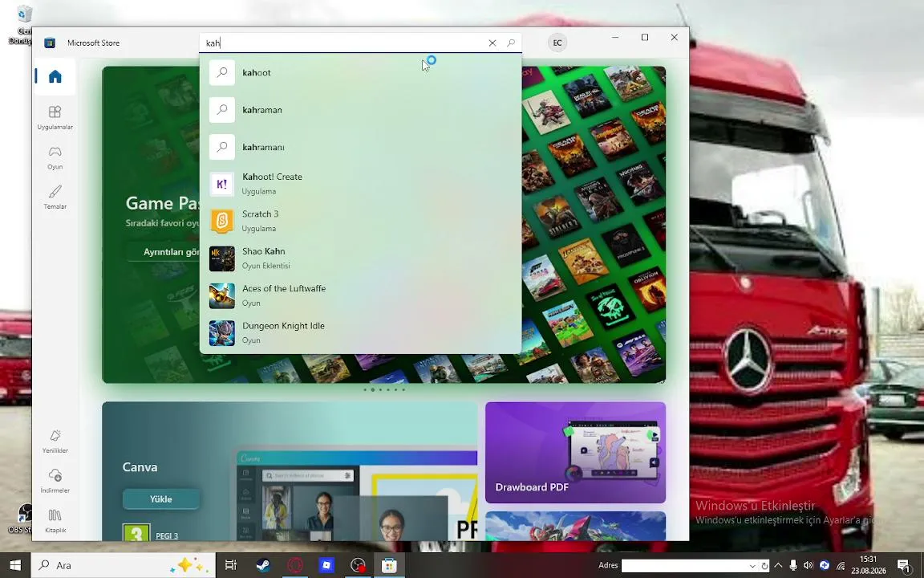The image size is (924, 578).
Task: Select Aces of the Luftwaffe suggestion
Action: tap(360, 295)
